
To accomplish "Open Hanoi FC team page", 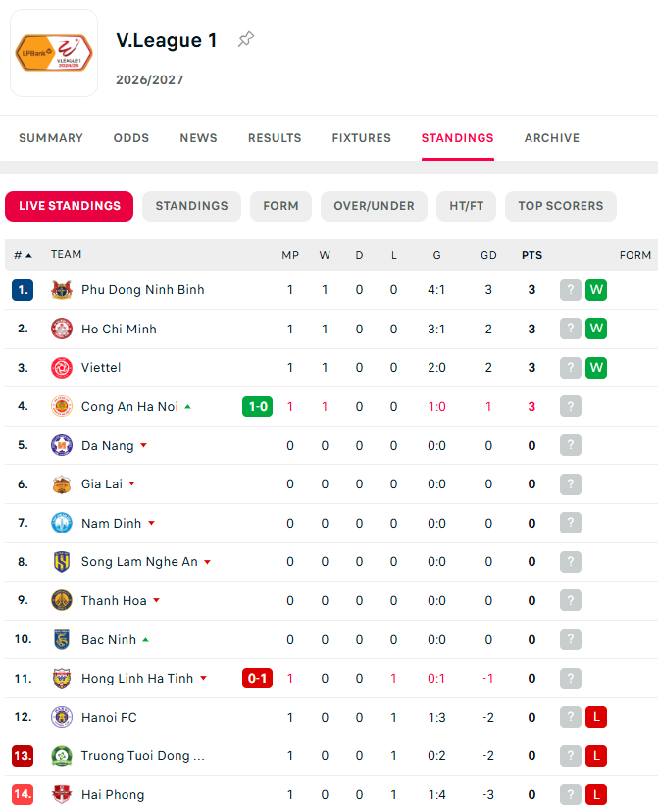I will (x=109, y=717).
